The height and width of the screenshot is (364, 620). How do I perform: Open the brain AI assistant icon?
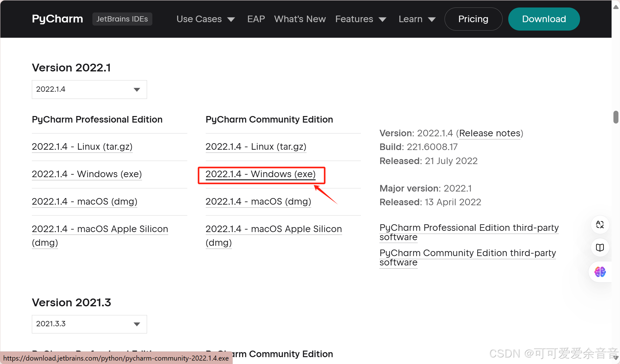click(600, 272)
